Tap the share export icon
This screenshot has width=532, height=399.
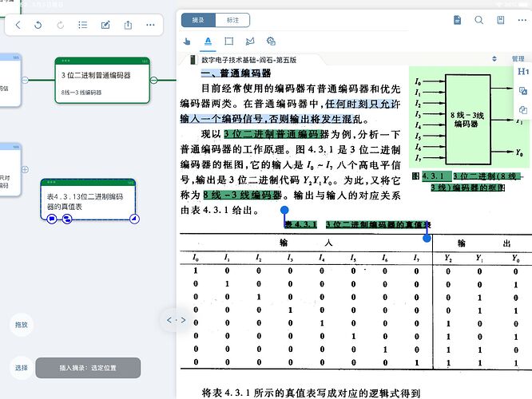(x=128, y=25)
